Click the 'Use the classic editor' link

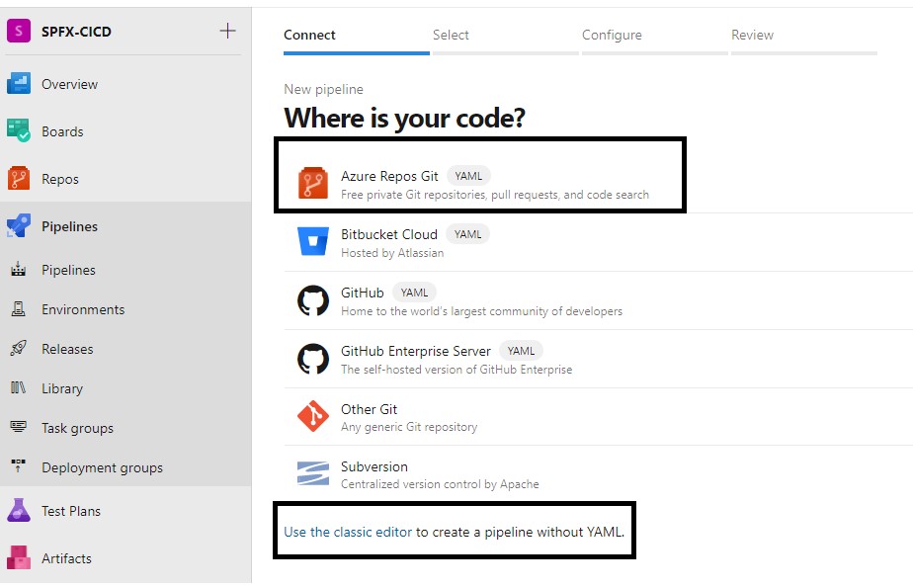pos(348,532)
